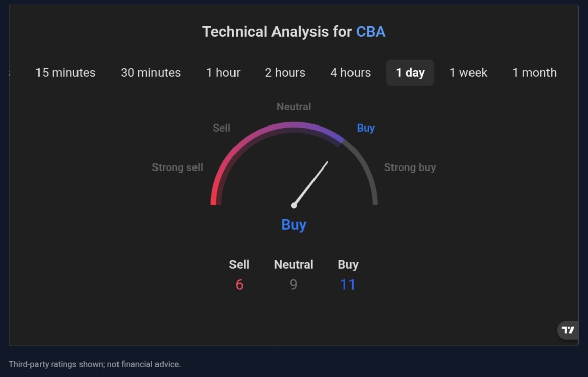This screenshot has height=377, width=588.
Task: Open the CBA symbol link in title
Action: point(371,32)
